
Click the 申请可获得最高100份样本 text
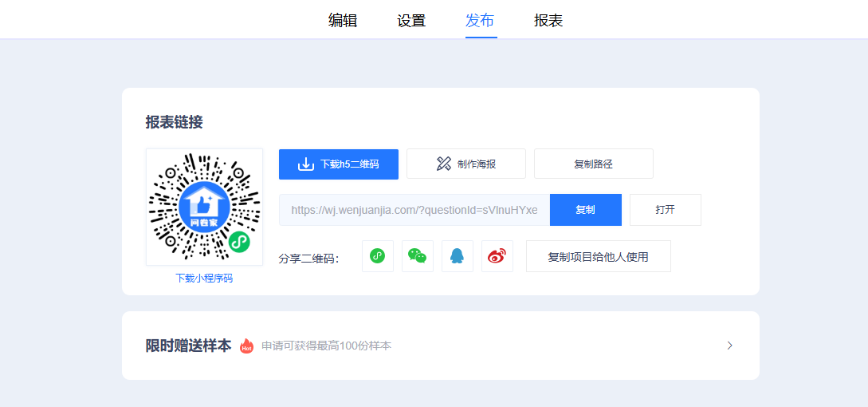coord(326,346)
